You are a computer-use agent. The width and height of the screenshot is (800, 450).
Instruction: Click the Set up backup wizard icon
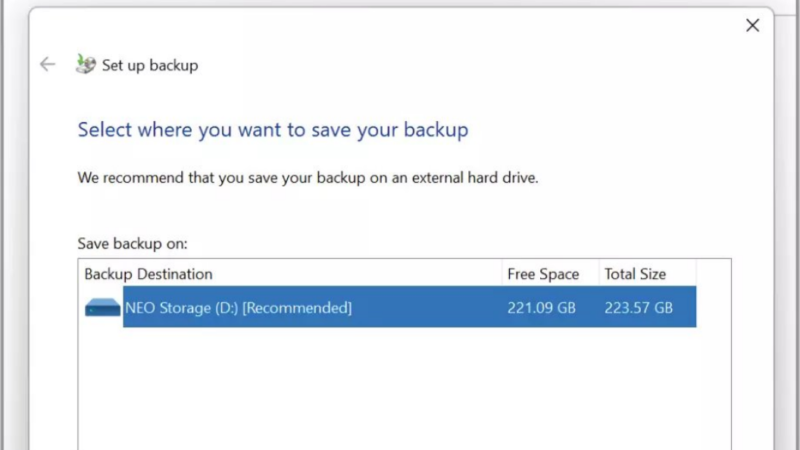coord(86,64)
